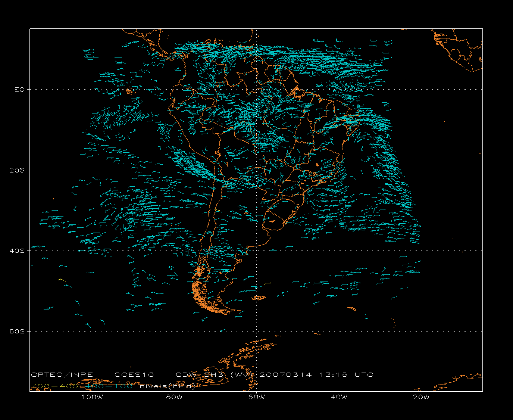Click the 100W longitude label
Viewport: 513px width, 420px height.
[x=92, y=397]
